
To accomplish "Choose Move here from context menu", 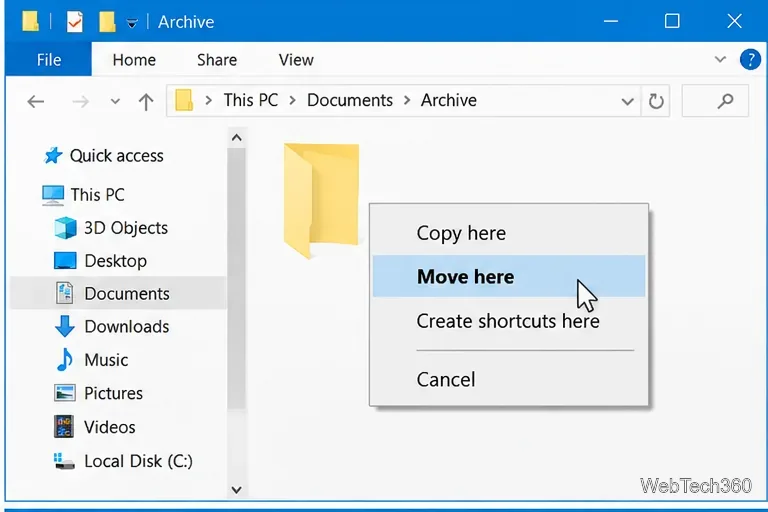I will pyautogui.click(x=509, y=276).
